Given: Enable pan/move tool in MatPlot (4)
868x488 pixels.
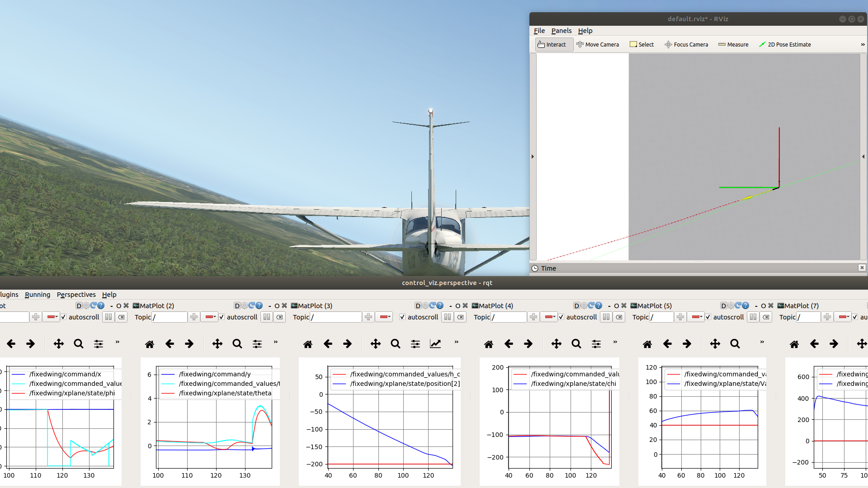Looking at the screenshot, I should point(557,344).
